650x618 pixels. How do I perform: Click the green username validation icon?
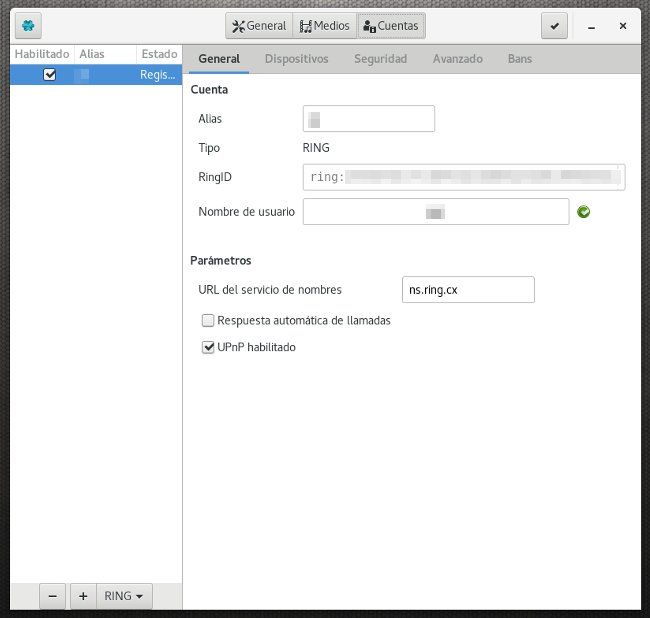[584, 212]
